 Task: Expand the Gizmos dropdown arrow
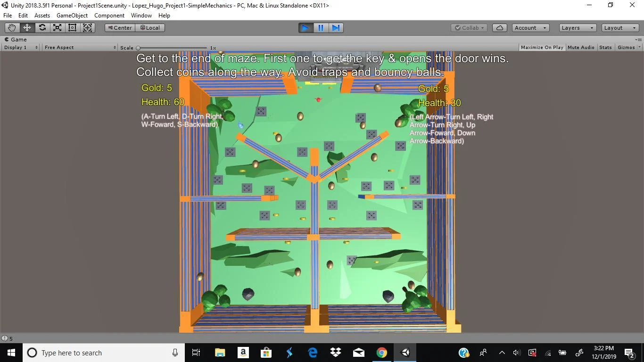click(x=639, y=47)
